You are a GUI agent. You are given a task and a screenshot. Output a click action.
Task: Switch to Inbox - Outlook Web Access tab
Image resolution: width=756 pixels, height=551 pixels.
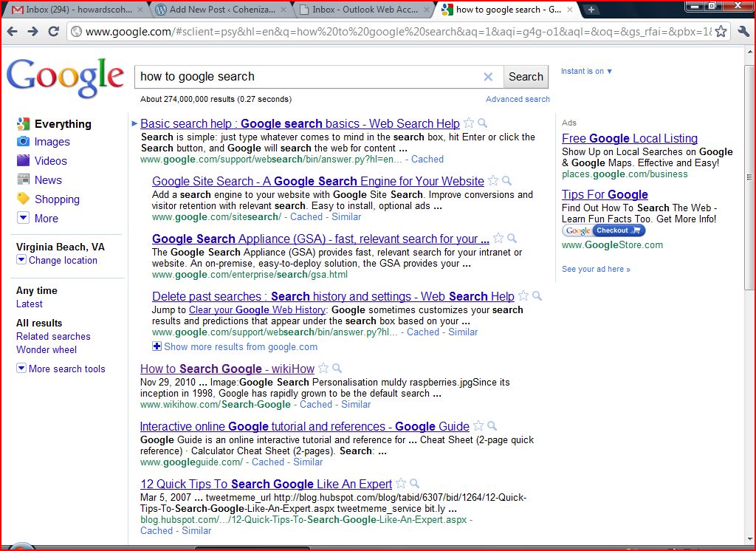365,9
